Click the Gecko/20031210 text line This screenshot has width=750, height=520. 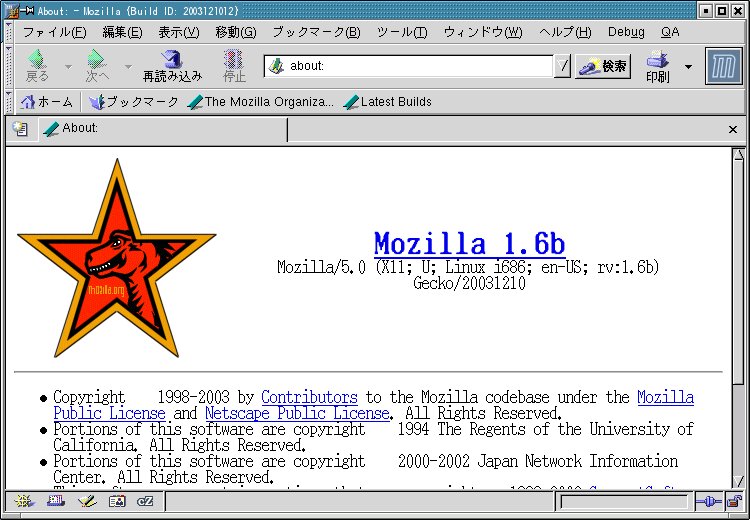[469, 283]
